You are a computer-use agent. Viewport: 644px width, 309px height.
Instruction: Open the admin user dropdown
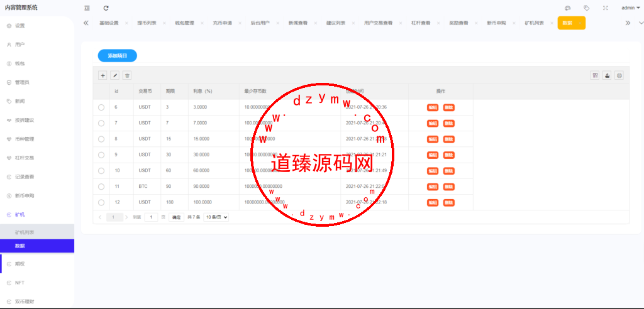[630, 8]
